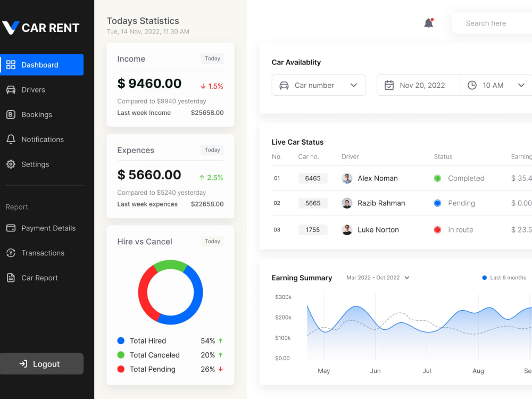Click the $ 9460.00 income value
The height and width of the screenshot is (399, 532).
[149, 84]
